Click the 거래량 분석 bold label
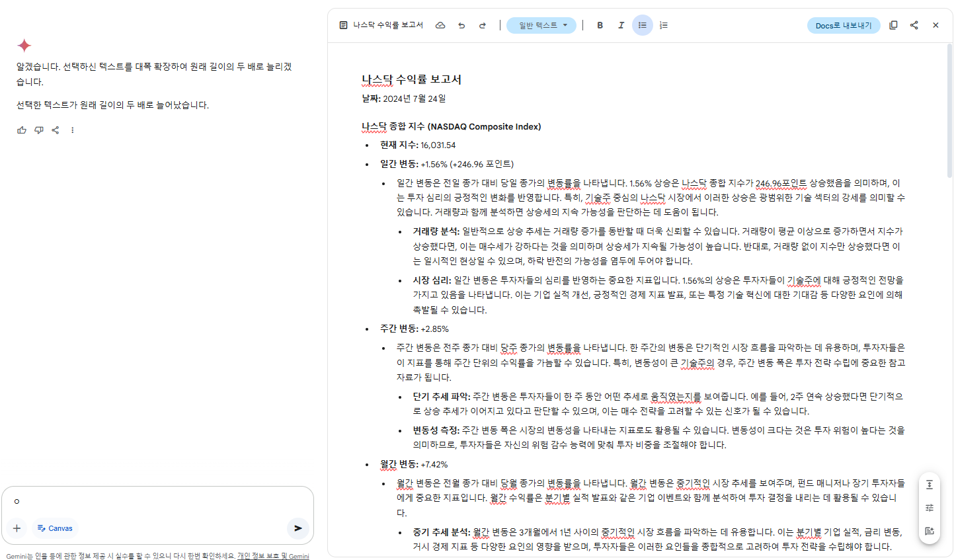The height and width of the screenshot is (560, 954). point(436,231)
